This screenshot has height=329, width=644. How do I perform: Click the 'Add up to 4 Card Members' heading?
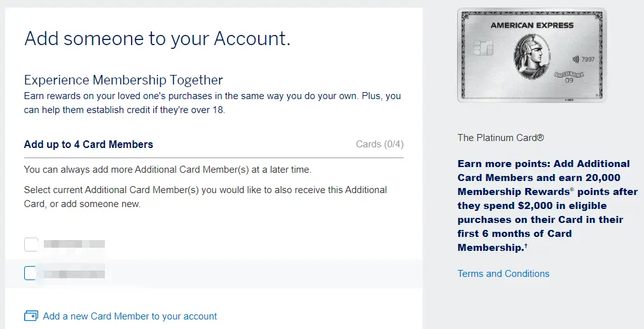[88, 144]
